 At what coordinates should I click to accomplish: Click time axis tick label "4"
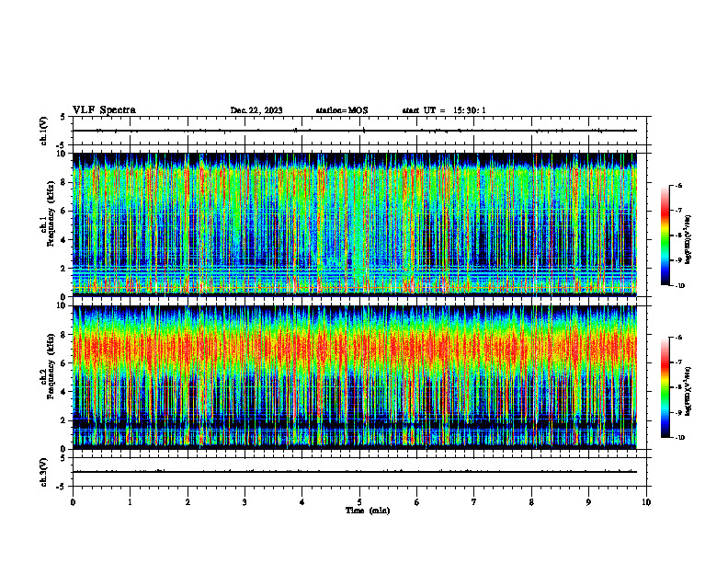pos(302,502)
